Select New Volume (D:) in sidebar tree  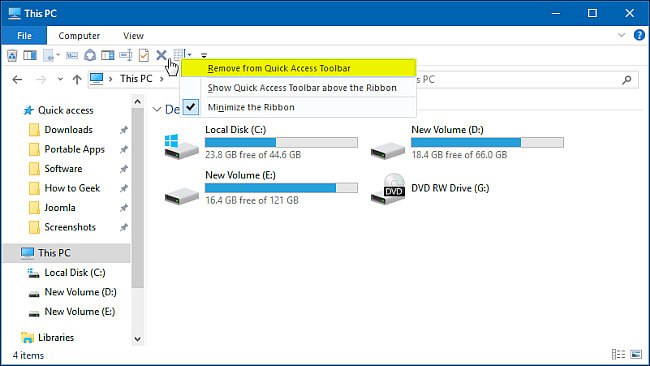coord(80,293)
